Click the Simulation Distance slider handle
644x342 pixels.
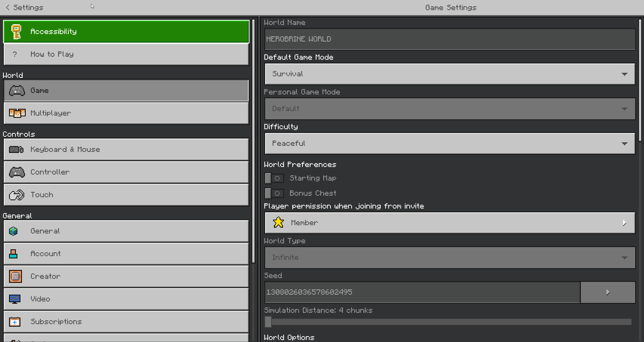(268, 322)
